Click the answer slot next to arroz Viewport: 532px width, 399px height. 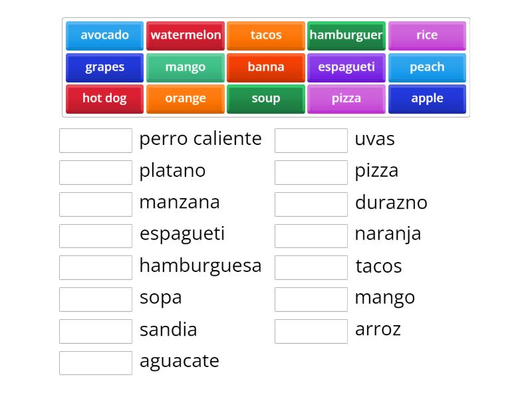311,331
